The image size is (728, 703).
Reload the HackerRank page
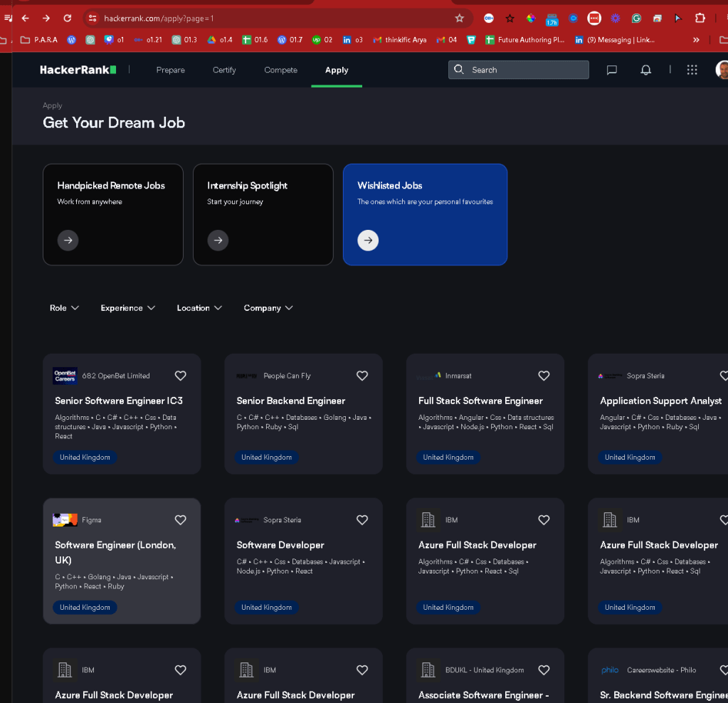coord(68,18)
